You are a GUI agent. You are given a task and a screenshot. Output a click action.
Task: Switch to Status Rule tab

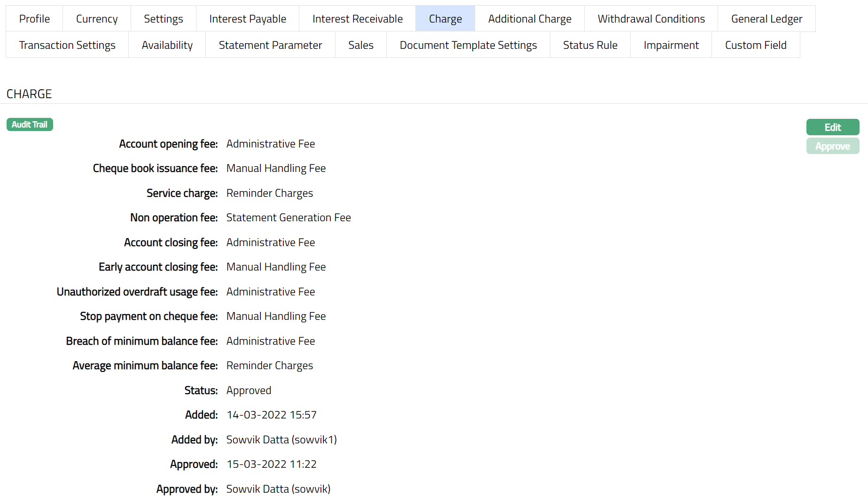coord(590,45)
